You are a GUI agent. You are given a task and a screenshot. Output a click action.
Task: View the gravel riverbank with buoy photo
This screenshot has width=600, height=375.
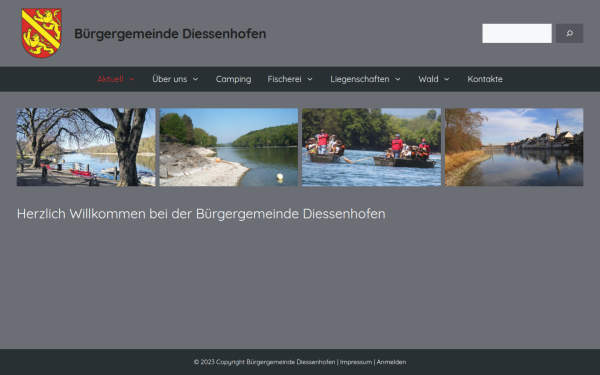coord(228,147)
